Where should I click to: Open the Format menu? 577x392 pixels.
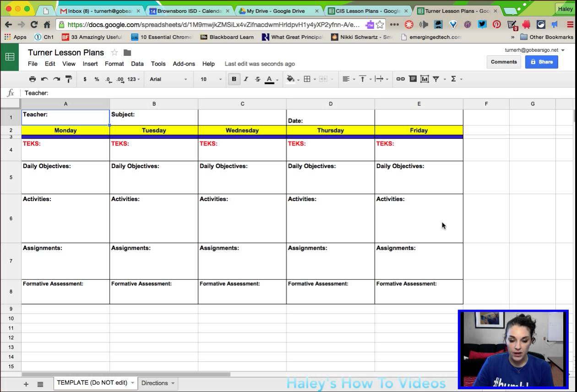[114, 64]
